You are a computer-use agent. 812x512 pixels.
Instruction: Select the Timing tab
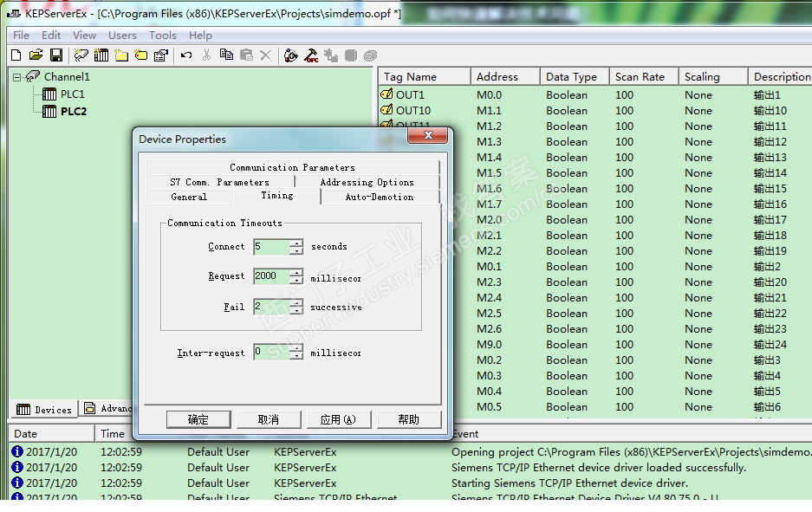coord(277,196)
